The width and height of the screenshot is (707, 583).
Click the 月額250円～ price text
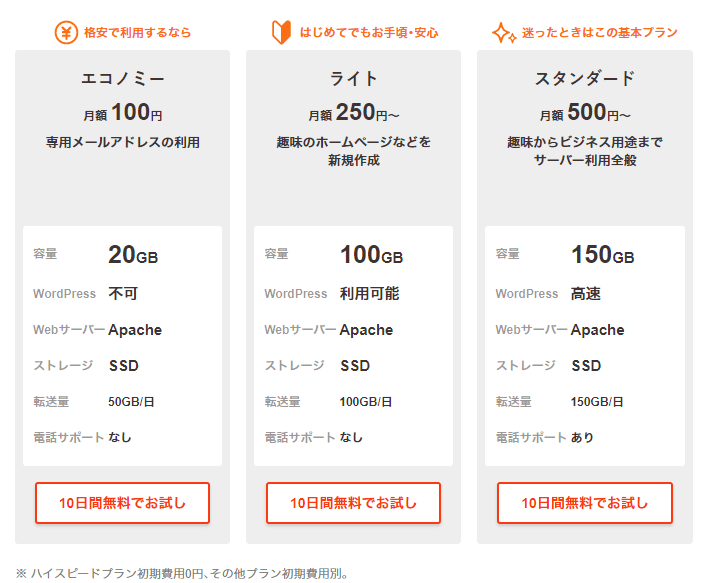[354, 112]
